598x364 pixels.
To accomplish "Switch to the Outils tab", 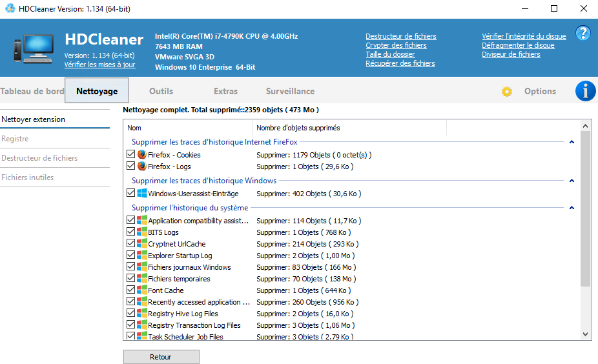I will (161, 91).
